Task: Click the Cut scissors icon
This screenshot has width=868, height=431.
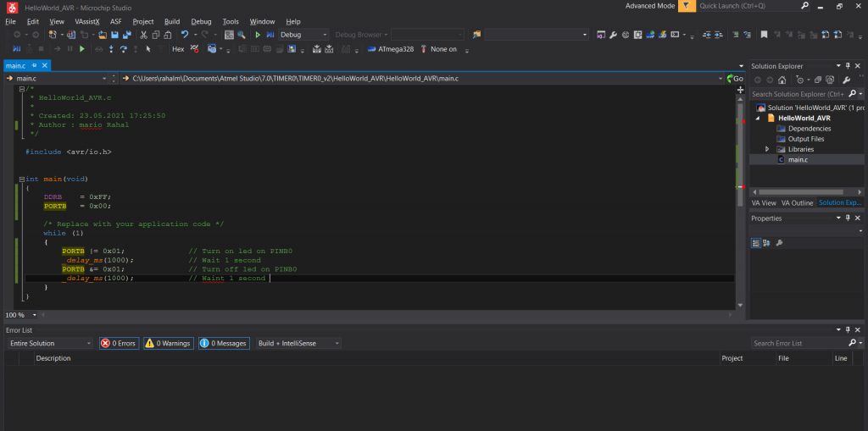Action: coord(144,35)
